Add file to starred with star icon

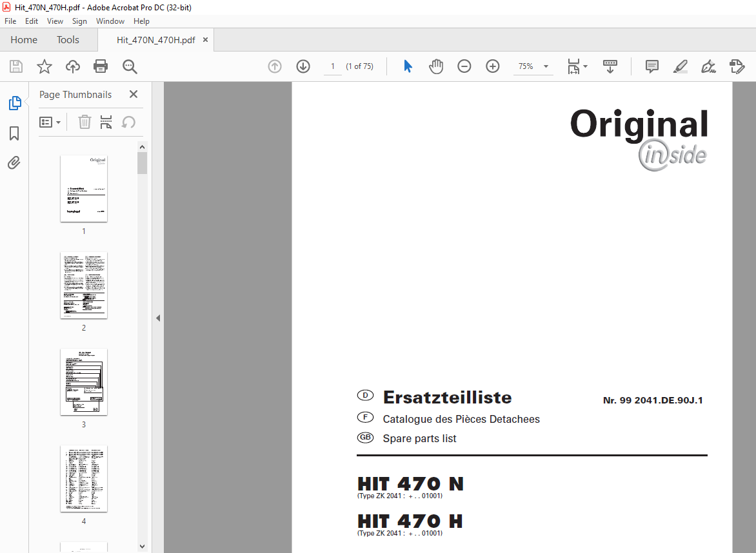tap(45, 66)
